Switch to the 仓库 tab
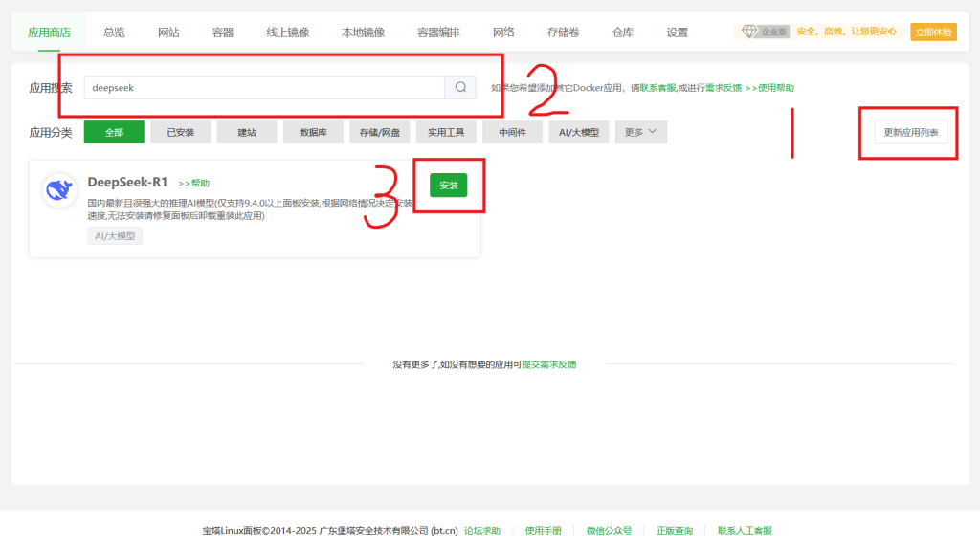This screenshot has height=547, width=980. (x=622, y=33)
